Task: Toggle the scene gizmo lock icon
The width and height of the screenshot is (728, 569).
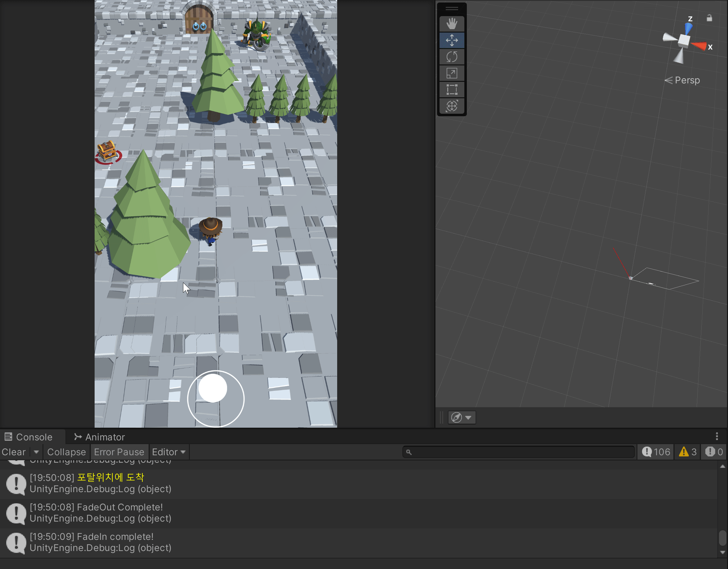Action: pos(709,18)
